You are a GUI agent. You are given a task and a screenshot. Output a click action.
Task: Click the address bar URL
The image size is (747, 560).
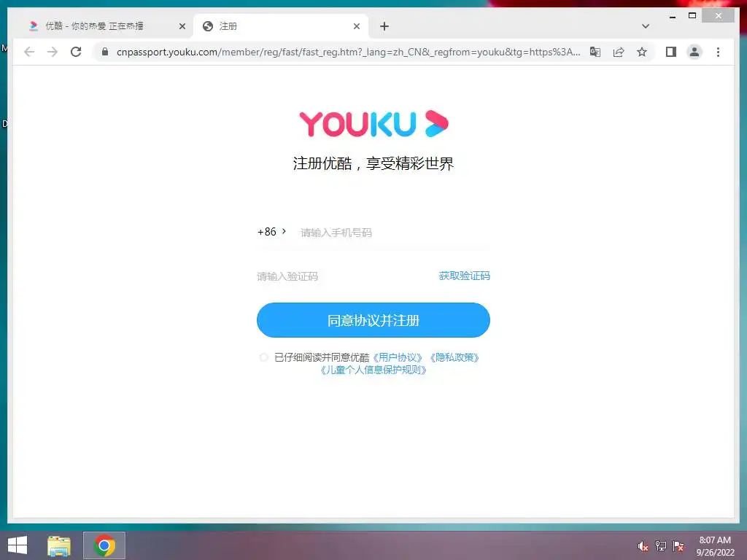tap(348, 52)
